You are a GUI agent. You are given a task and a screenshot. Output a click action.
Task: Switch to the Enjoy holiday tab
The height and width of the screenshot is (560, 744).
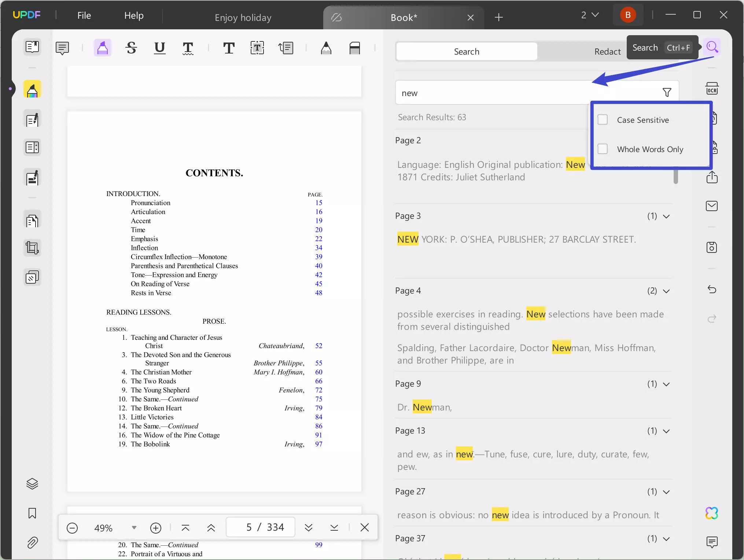pos(243,18)
